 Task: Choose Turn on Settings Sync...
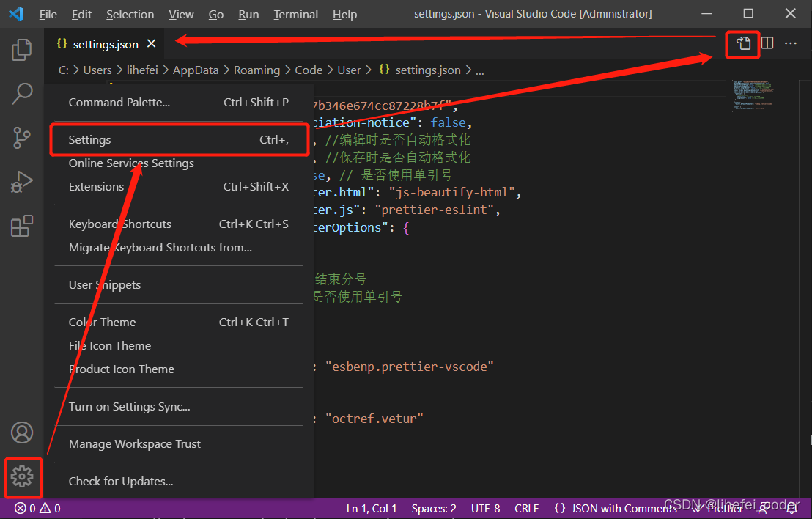click(x=179, y=407)
